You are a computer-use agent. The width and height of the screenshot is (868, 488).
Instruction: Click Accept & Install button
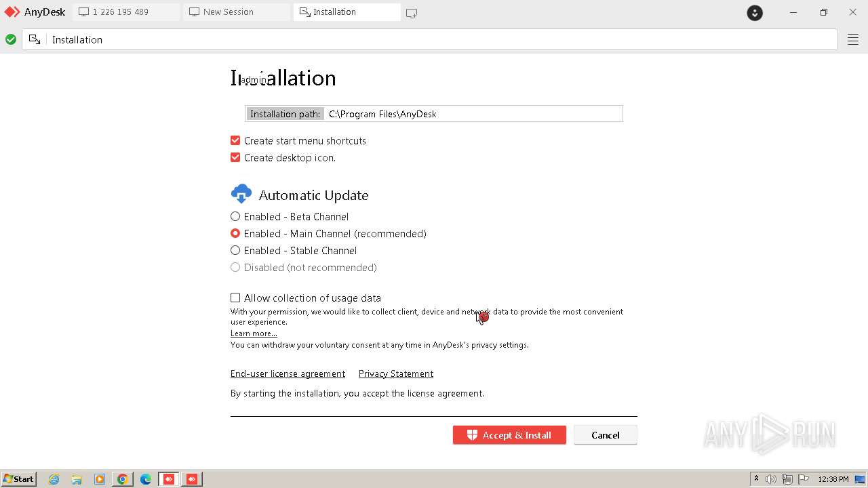pos(509,435)
